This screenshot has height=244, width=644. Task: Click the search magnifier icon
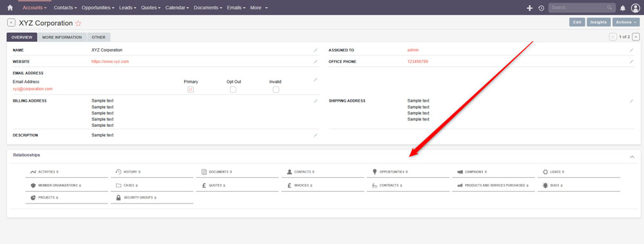tap(609, 7)
